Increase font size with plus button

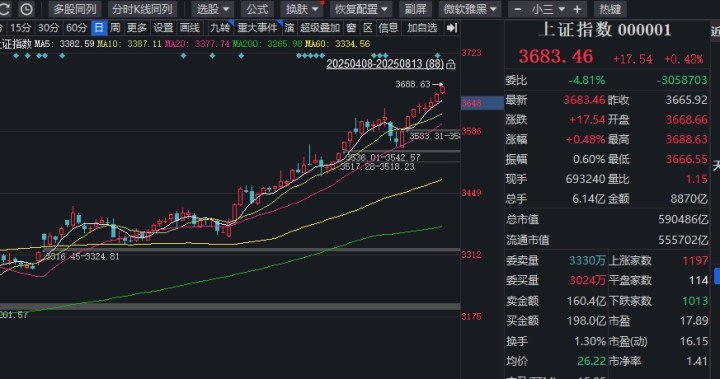pyautogui.click(x=577, y=9)
